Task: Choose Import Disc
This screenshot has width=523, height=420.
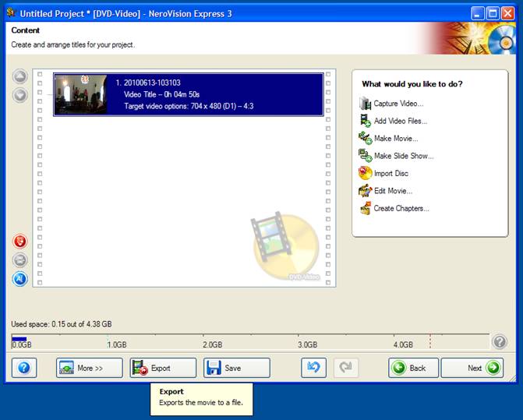Action: click(x=391, y=173)
